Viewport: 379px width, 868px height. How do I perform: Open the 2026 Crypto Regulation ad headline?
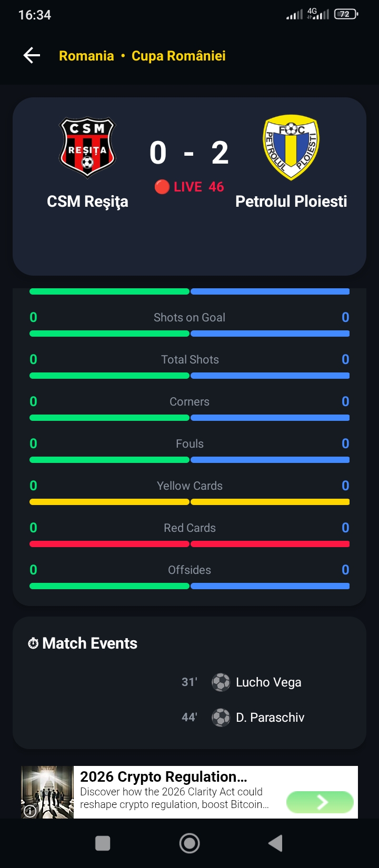click(164, 776)
